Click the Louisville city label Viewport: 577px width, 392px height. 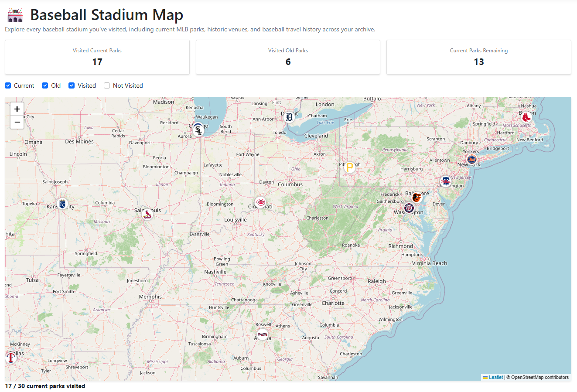236,220
